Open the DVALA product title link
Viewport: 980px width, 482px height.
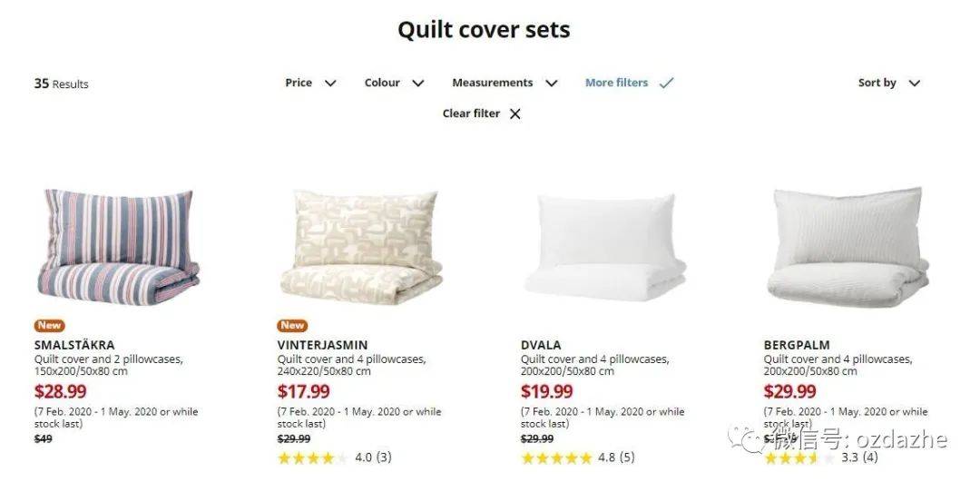[541, 345]
